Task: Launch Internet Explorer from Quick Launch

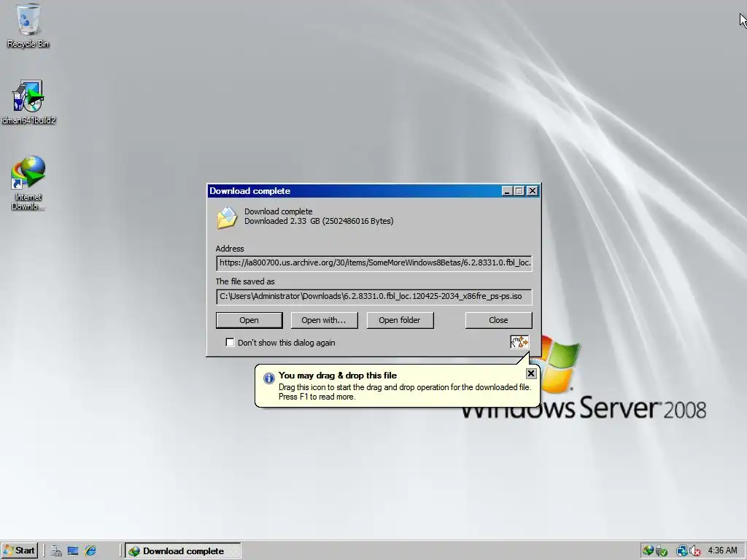Action: (x=90, y=551)
